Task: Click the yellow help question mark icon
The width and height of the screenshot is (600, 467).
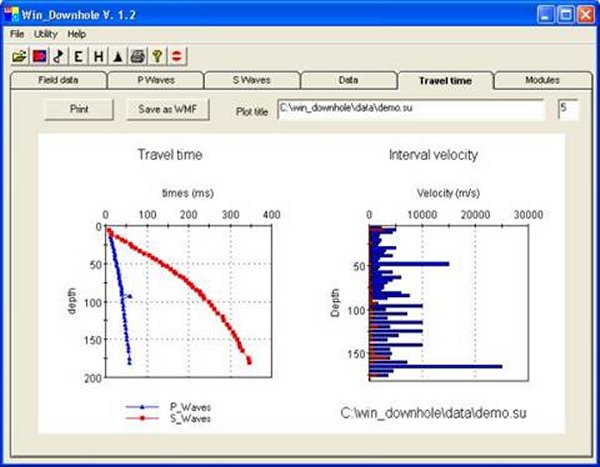Action: point(158,57)
